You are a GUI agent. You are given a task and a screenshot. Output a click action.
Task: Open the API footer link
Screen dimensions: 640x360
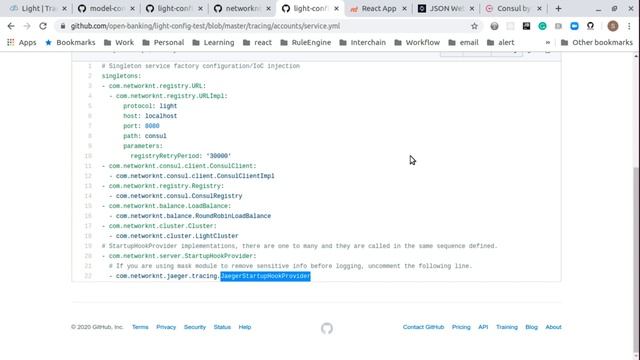(x=483, y=327)
